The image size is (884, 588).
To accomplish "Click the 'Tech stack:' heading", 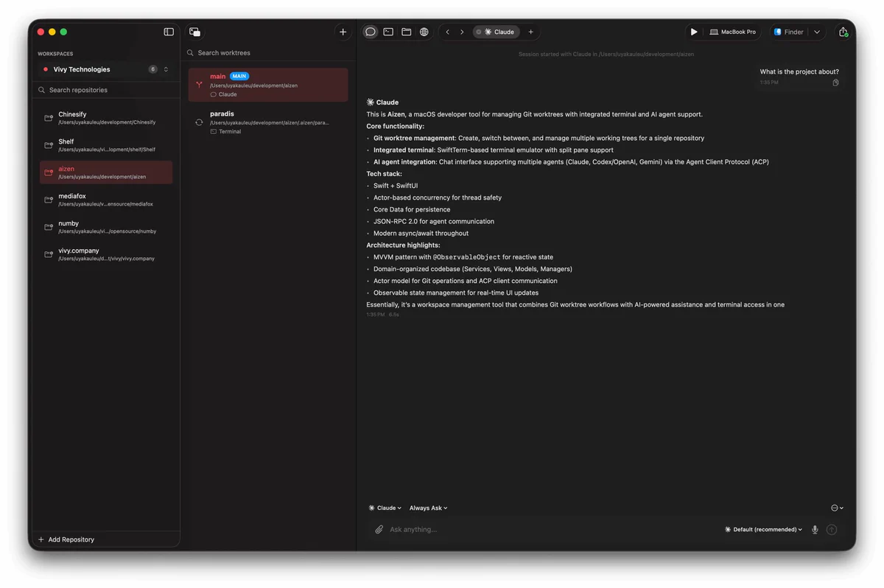I will 386,174.
